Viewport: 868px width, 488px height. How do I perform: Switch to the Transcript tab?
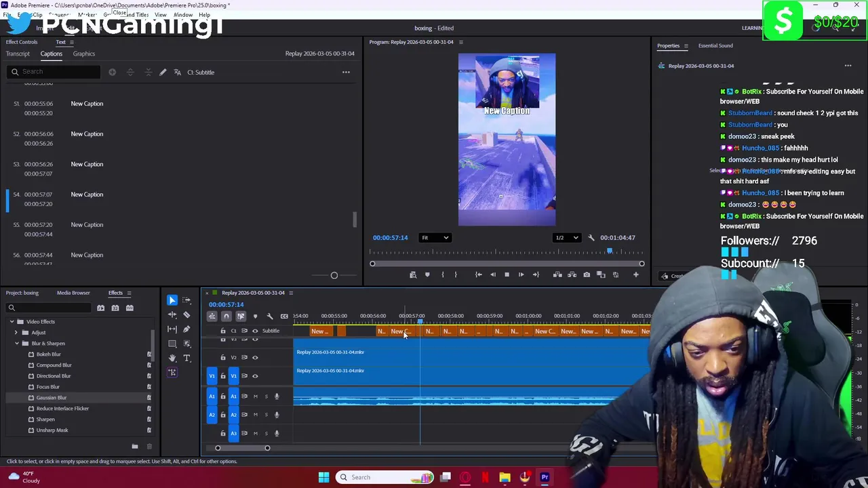click(x=18, y=54)
